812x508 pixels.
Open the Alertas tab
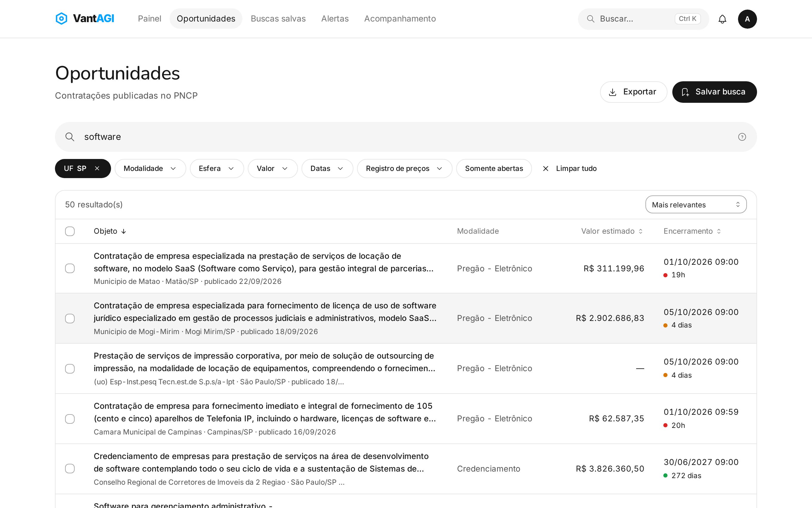click(335, 19)
